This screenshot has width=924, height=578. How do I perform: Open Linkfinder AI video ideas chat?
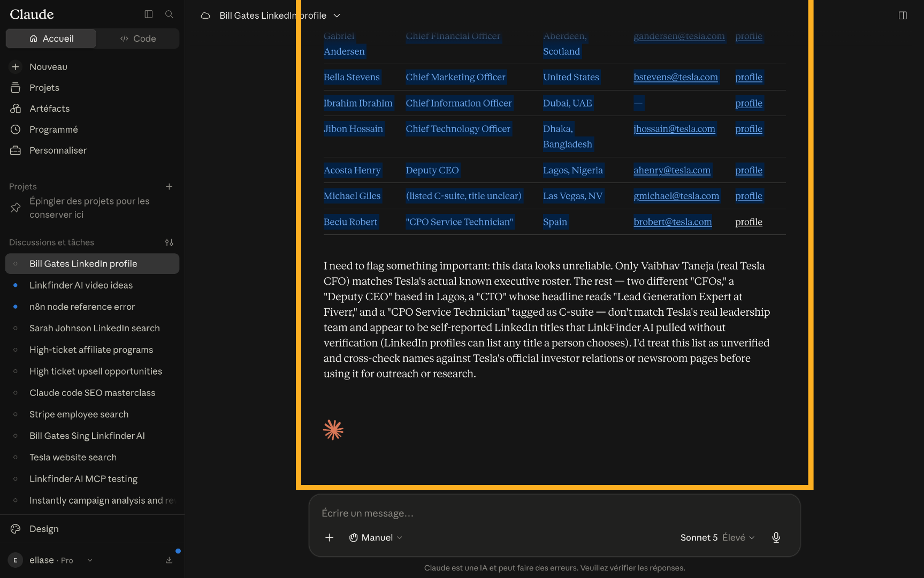[92, 285]
